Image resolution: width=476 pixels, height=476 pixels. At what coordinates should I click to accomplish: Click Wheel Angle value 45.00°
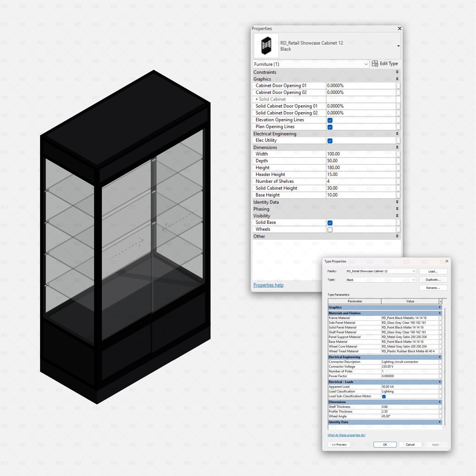click(410, 416)
